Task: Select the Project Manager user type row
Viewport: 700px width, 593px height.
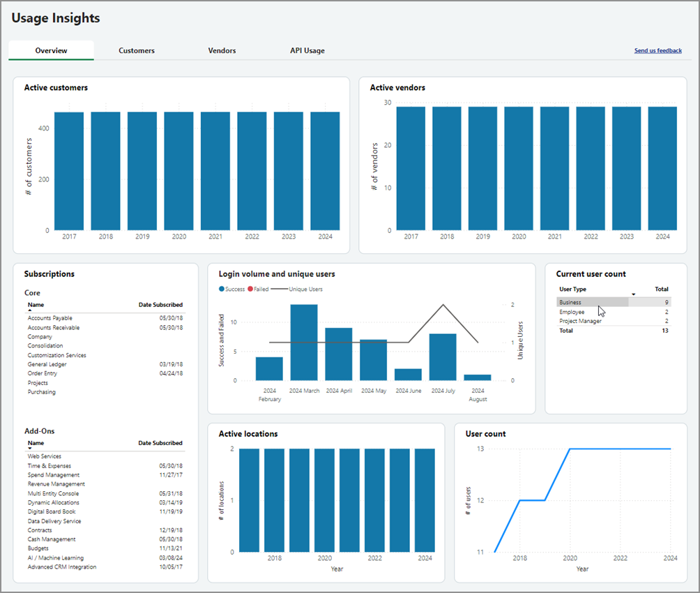Action: tap(580, 321)
